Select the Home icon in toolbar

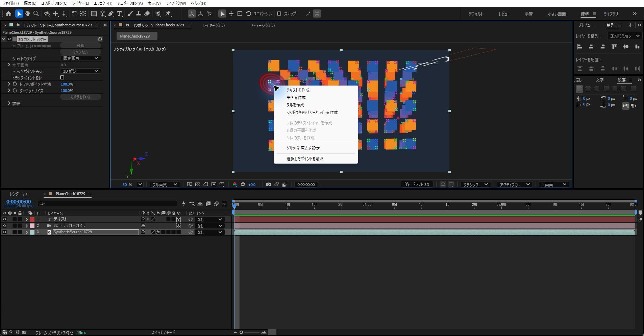8,14
